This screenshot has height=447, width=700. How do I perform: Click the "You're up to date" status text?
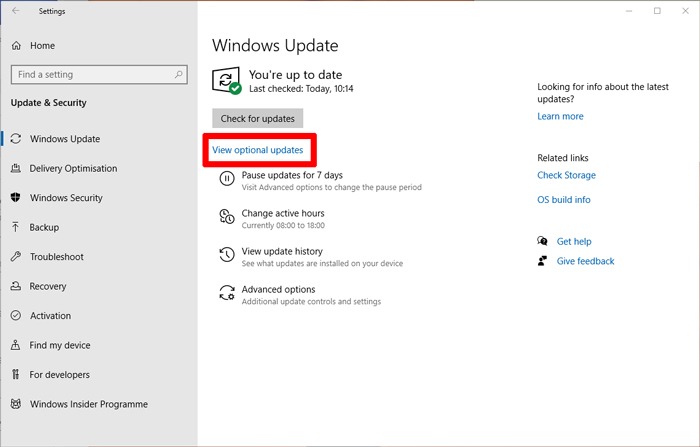click(x=296, y=75)
